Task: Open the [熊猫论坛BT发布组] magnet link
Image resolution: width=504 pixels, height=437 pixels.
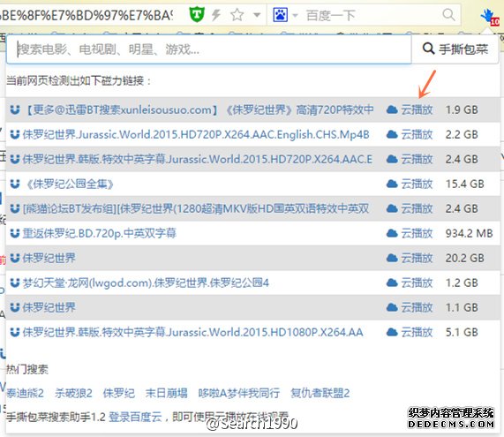Action: (x=196, y=208)
